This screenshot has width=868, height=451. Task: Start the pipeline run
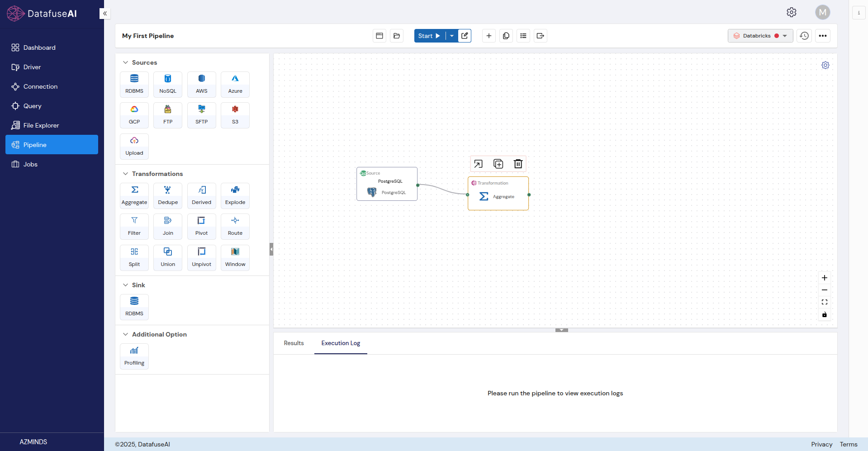(x=429, y=36)
